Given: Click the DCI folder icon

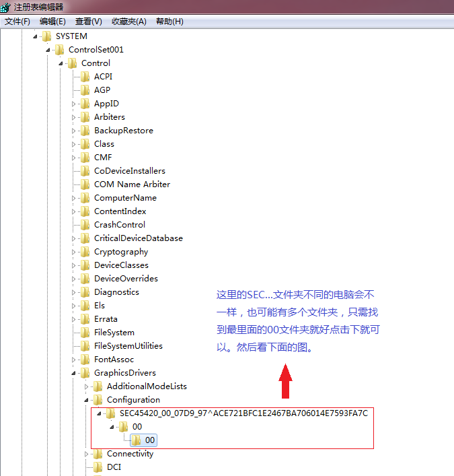Looking at the screenshot, I should click(98, 467).
